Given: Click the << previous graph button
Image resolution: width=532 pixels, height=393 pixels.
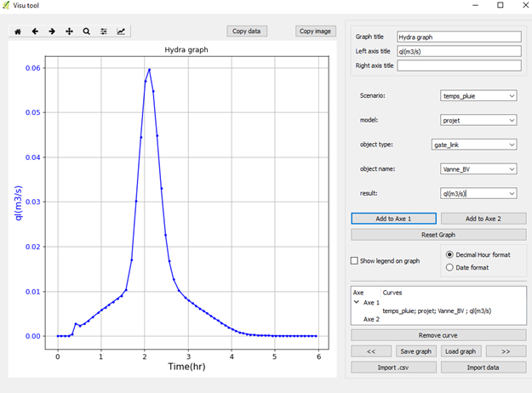Looking at the screenshot, I should (x=371, y=351).
